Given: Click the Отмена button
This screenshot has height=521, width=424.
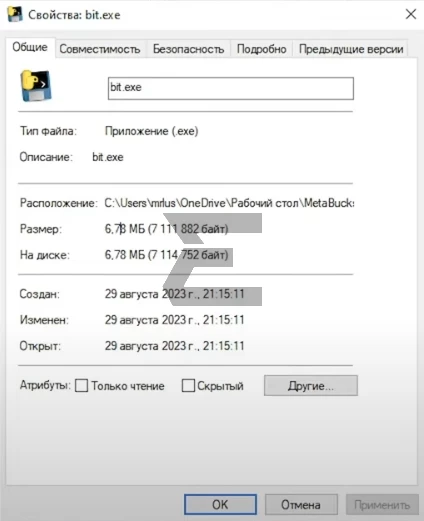Looking at the screenshot, I should click(301, 505).
